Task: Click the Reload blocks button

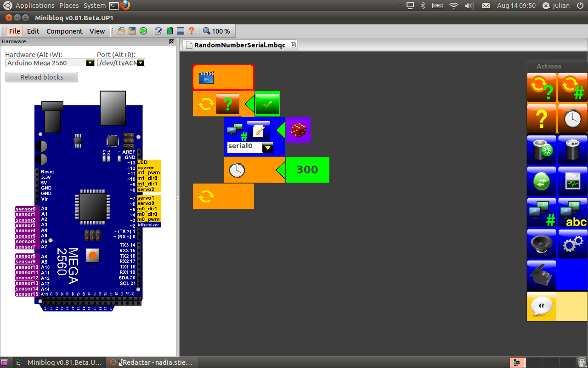Action: (42, 77)
